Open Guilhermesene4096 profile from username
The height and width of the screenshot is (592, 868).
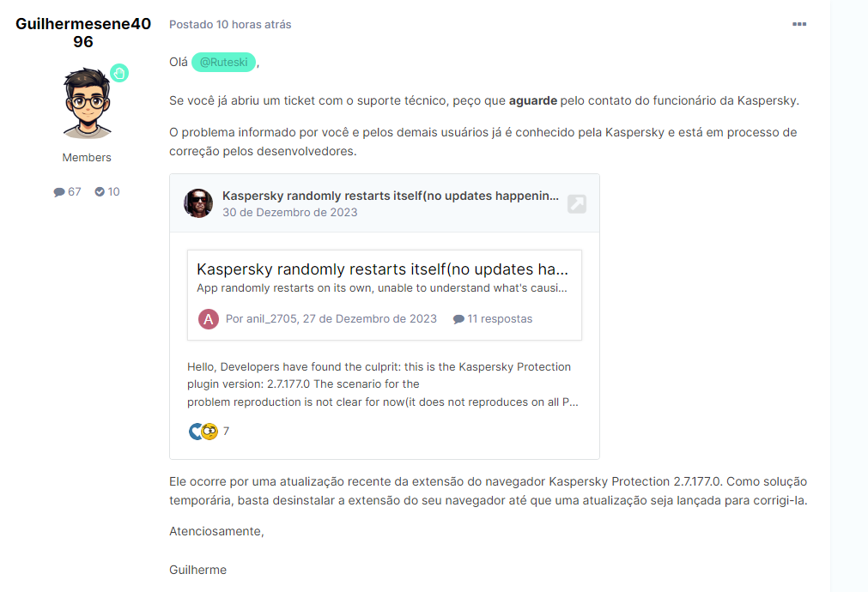click(83, 33)
